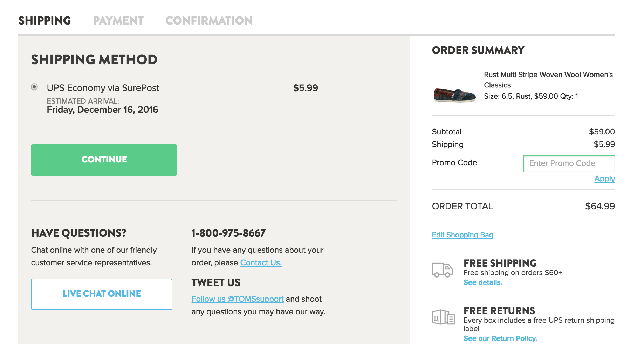Select UPS Economy via SurePost radio button

(x=34, y=87)
